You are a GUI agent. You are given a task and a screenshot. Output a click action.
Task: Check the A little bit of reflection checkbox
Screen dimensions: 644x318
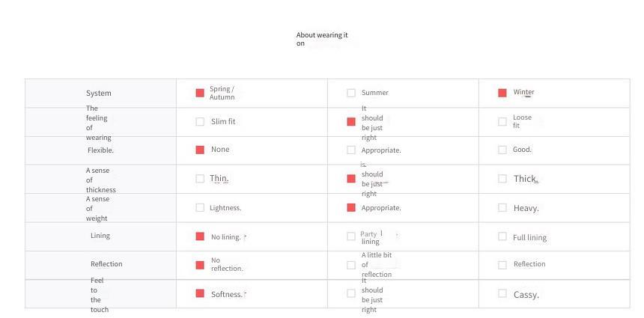(x=351, y=266)
